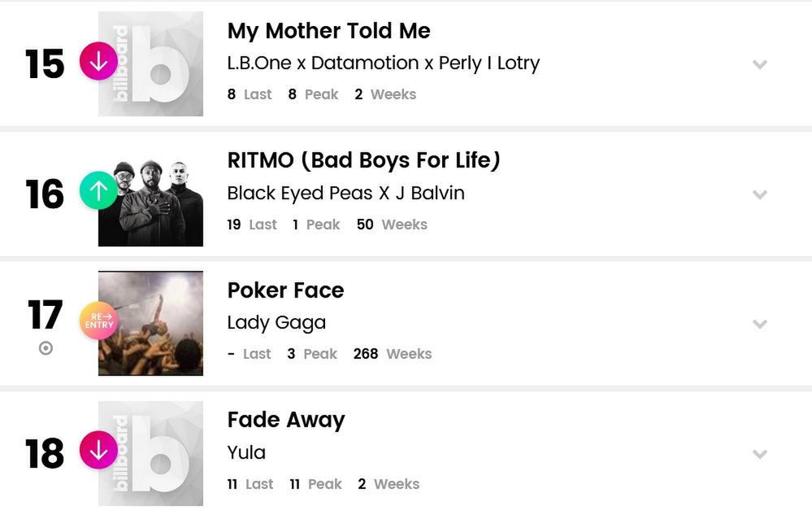
Task: Expand the RITMO (Bad Boys For Life) entry
Action: pos(760,194)
